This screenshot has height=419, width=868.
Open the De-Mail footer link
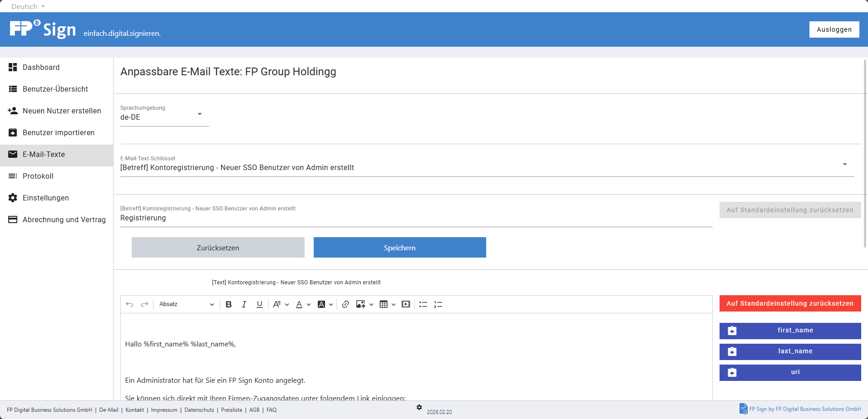click(109, 410)
